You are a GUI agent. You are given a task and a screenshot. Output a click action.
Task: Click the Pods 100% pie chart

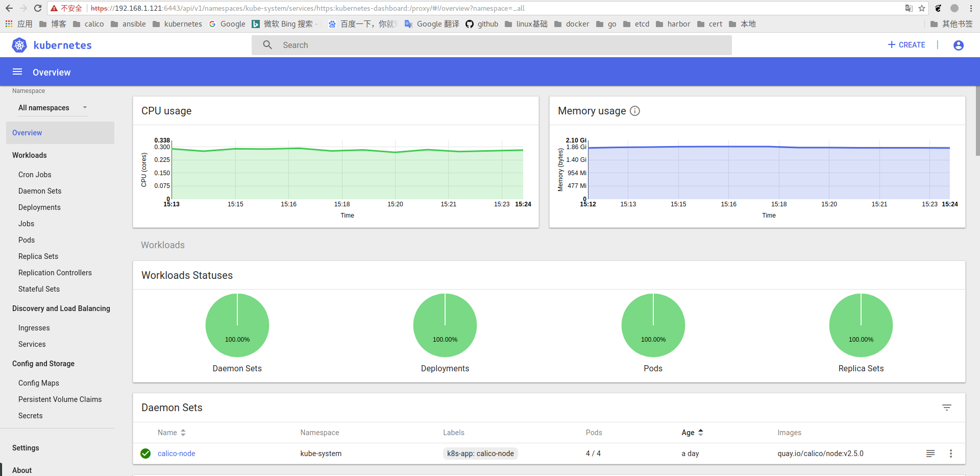[x=653, y=325]
